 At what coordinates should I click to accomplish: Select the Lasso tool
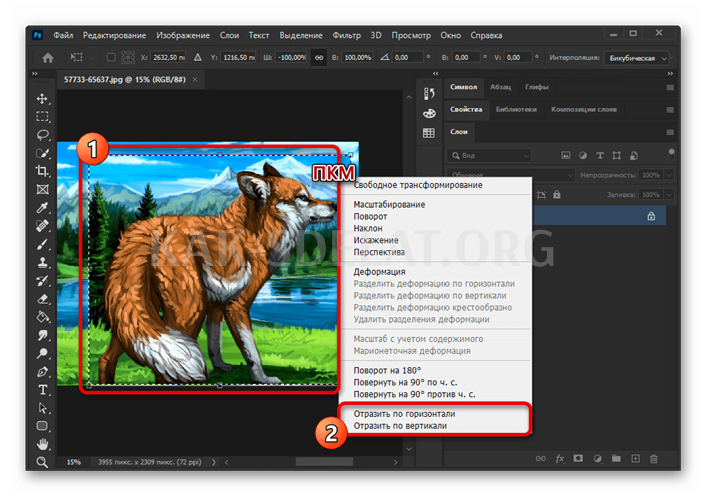pos(42,135)
